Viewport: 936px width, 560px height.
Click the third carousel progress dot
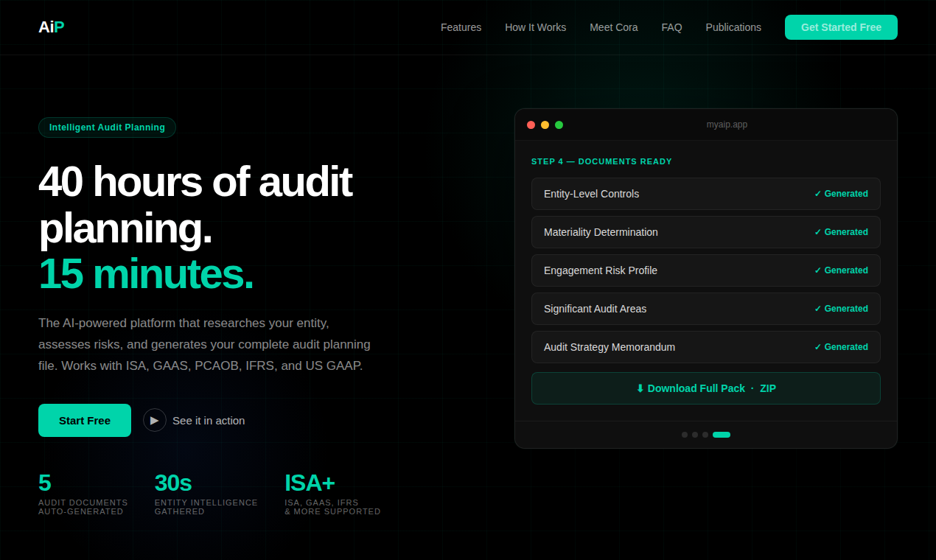point(705,435)
